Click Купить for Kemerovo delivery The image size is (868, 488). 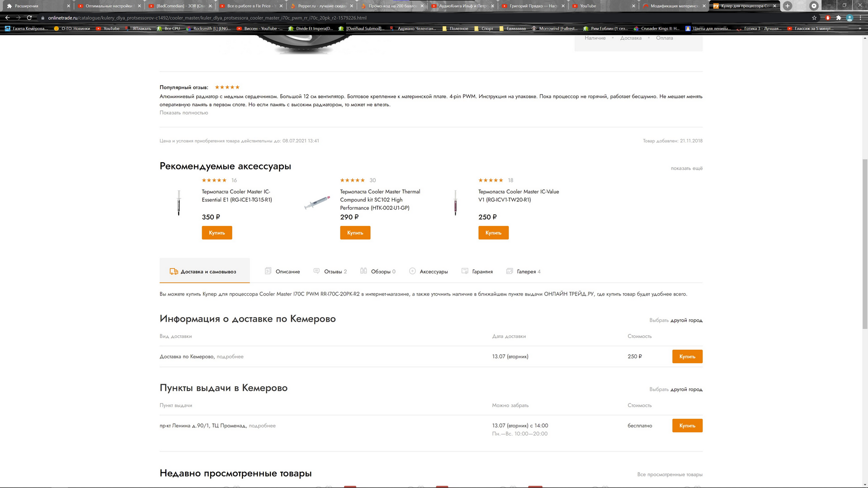(687, 357)
